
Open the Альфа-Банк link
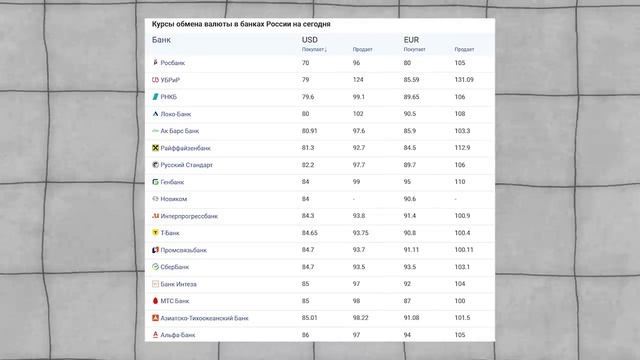tap(178, 335)
